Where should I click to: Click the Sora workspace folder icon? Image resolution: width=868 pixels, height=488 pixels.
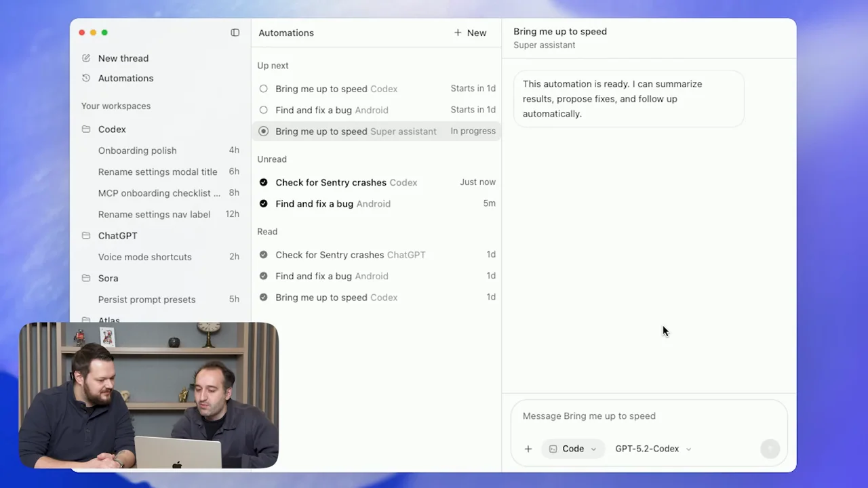[x=86, y=278]
